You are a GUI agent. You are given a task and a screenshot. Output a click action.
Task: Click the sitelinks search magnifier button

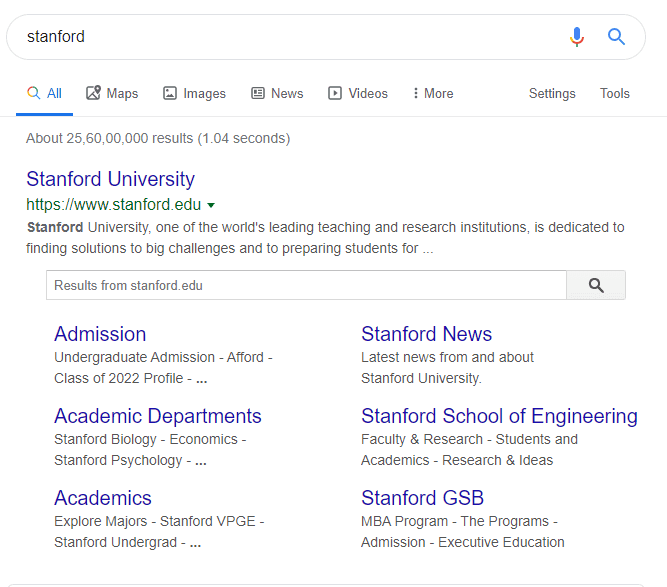point(596,285)
